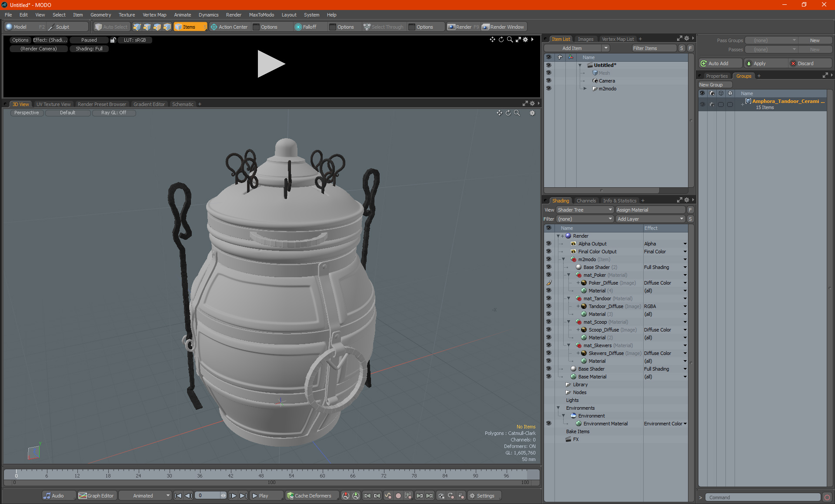Click 3D viewport pan move icon

tap(499, 113)
